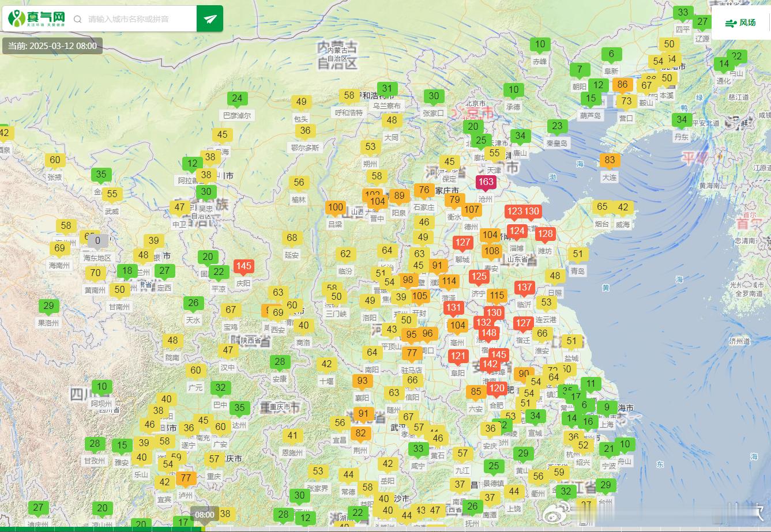Open the 121 marker for 阜阳

coord(458,357)
